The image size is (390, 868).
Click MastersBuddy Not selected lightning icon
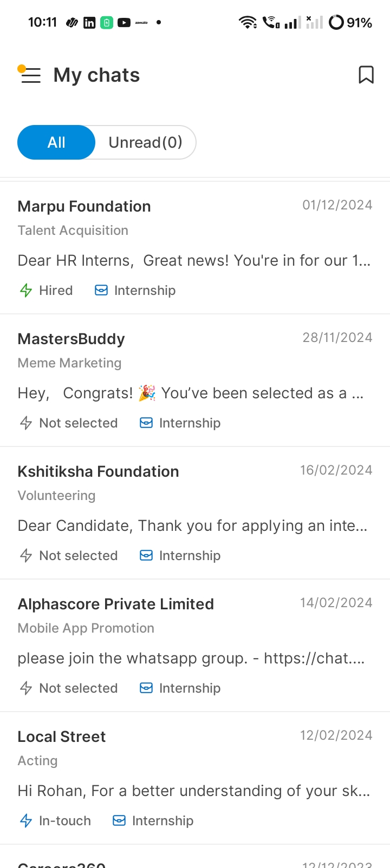26,423
